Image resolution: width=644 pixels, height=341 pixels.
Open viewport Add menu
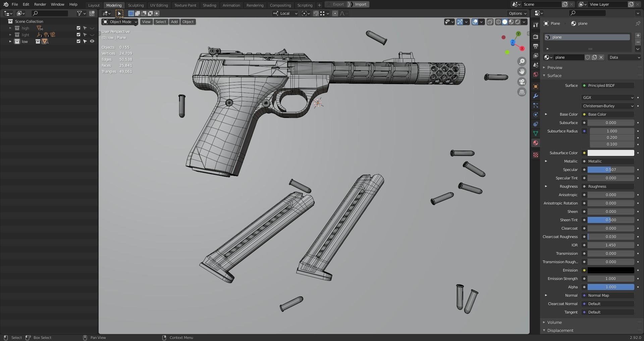coord(174,22)
